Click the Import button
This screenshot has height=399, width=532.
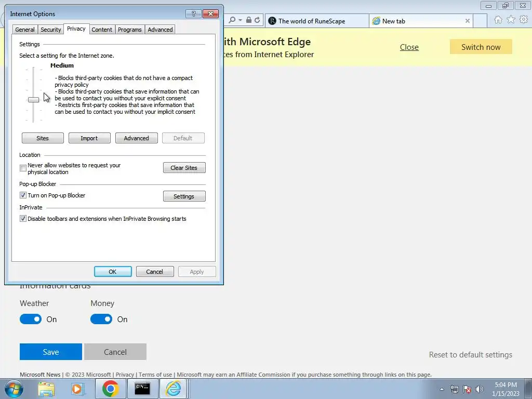89,138
